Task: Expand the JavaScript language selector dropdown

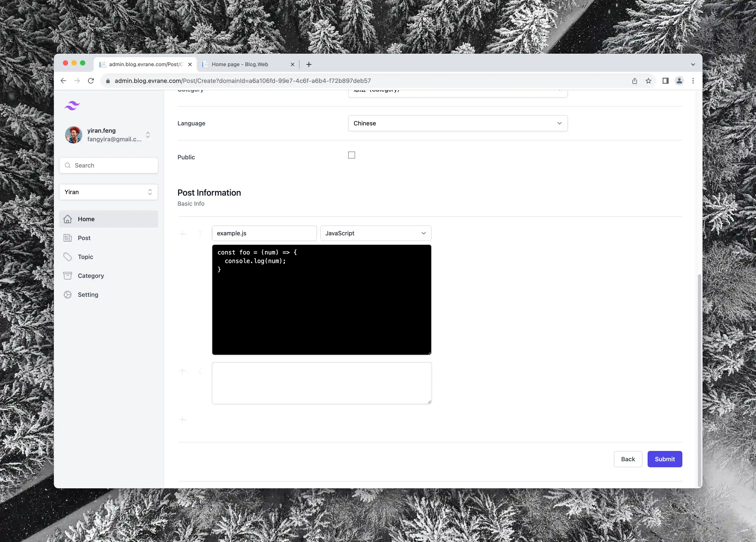Action: (x=375, y=233)
